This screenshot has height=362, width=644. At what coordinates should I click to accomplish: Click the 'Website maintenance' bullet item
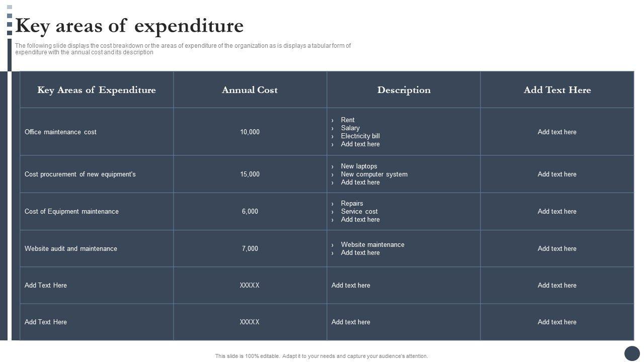tap(372, 245)
